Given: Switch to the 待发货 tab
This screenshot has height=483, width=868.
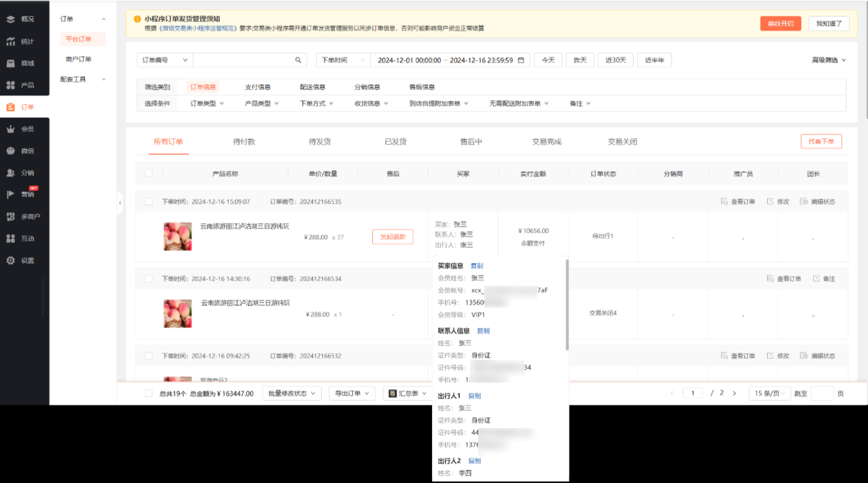Looking at the screenshot, I should pos(319,142).
